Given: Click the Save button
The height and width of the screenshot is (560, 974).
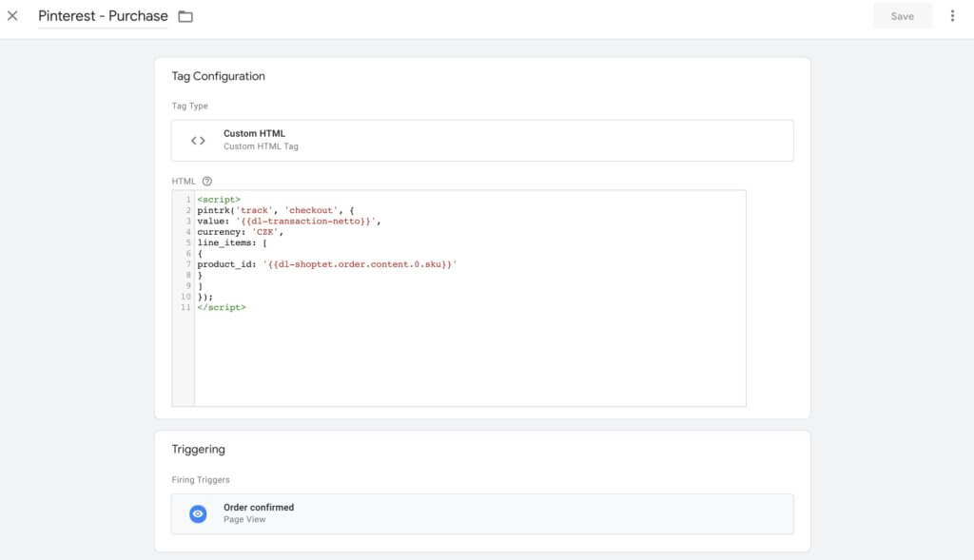Looking at the screenshot, I should click(902, 16).
